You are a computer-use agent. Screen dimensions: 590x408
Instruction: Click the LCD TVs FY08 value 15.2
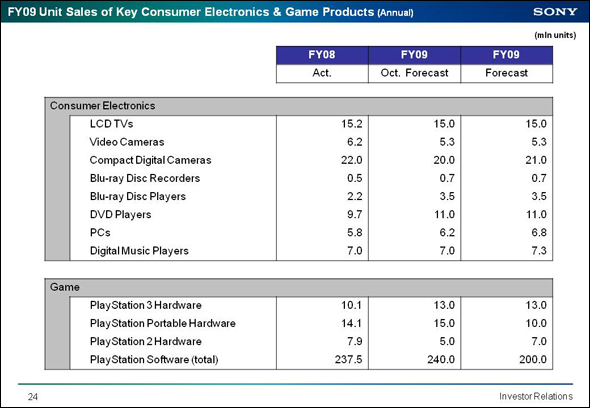pos(352,124)
